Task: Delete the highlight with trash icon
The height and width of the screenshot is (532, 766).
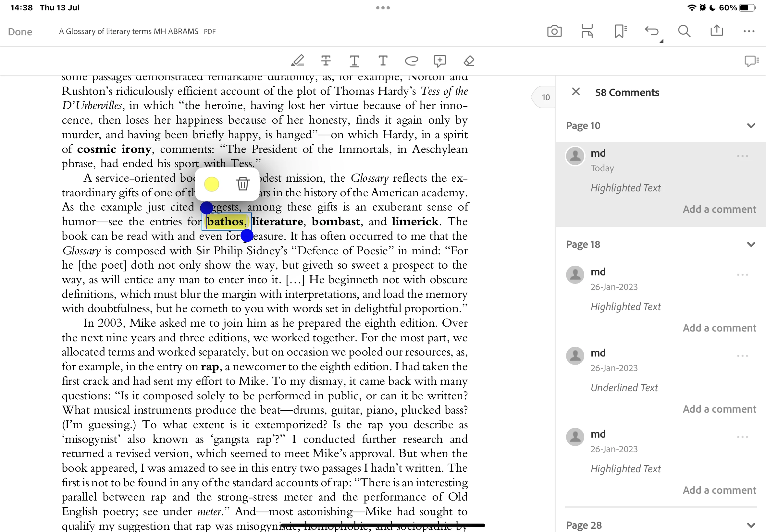Action: (242, 184)
